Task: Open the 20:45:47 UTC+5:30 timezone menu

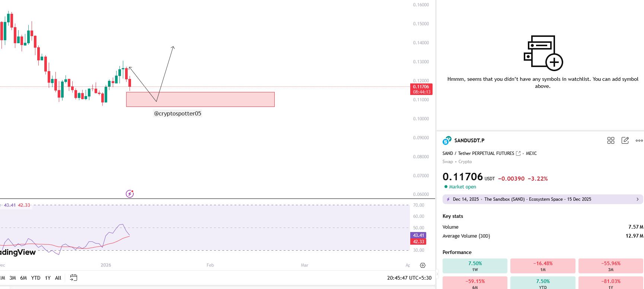Action: click(409, 278)
